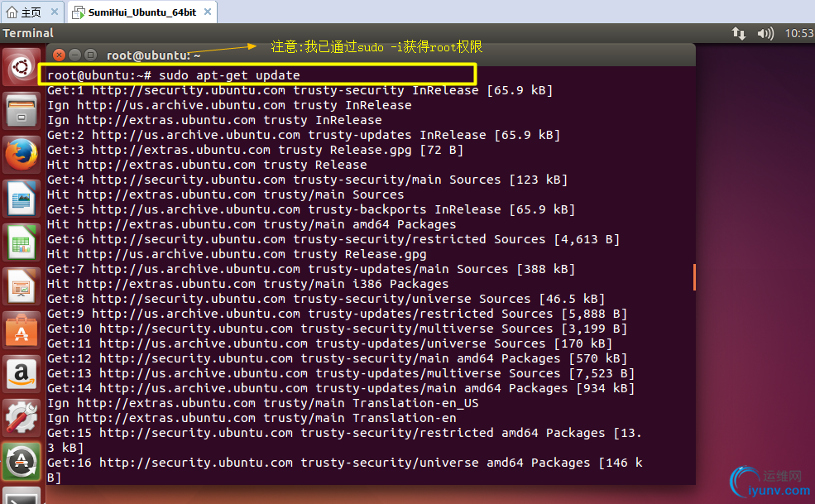Image resolution: width=815 pixels, height=504 pixels.
Task: Open System Settings gear and wrench icon
Action: pos(22,418)
